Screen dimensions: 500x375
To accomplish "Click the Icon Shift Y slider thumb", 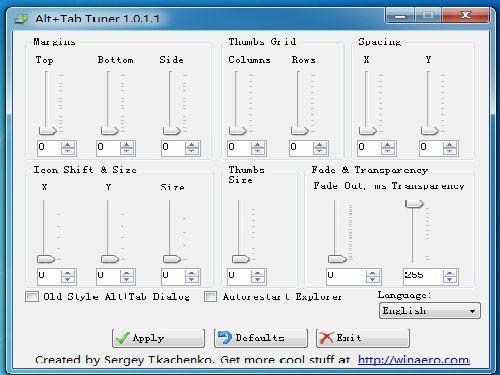I will pos(110,259).
